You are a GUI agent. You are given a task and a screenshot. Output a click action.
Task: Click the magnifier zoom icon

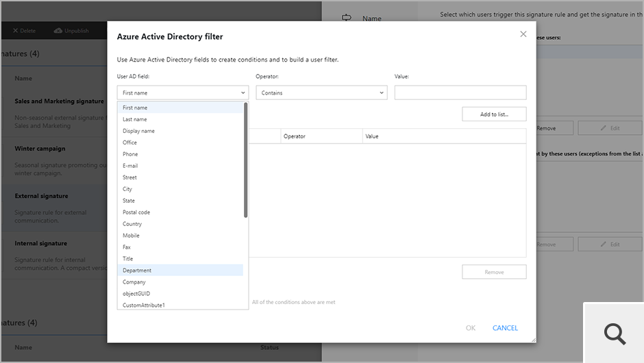(x=615, y=334)
